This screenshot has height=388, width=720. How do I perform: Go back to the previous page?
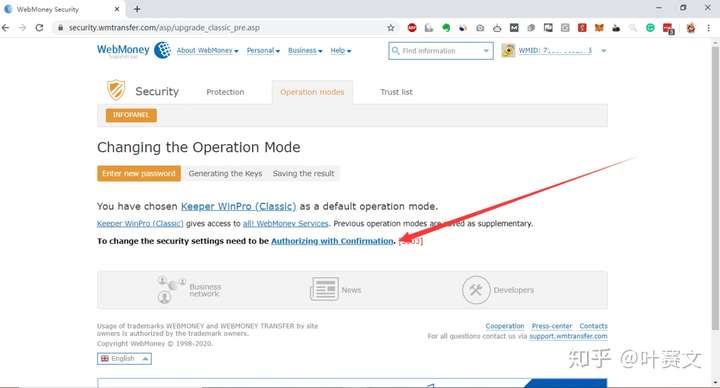6,28
